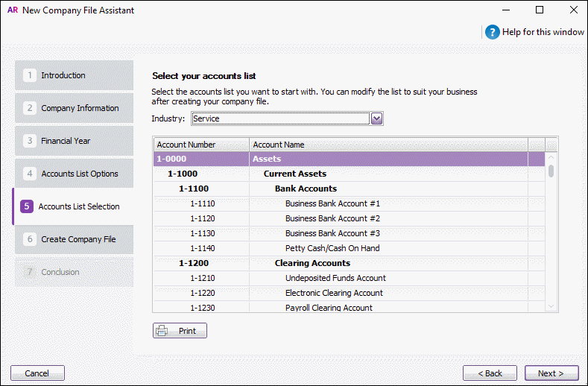Click the step 5 number badge
Viewport: 588px width, 386px height.
click(26, 206)
